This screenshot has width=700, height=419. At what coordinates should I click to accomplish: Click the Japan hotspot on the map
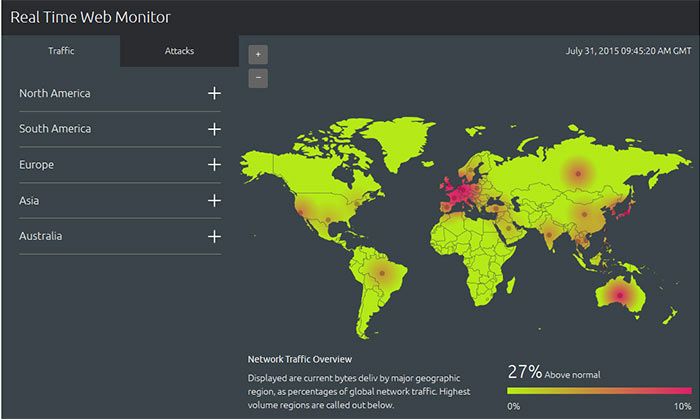tap(624, 211)
